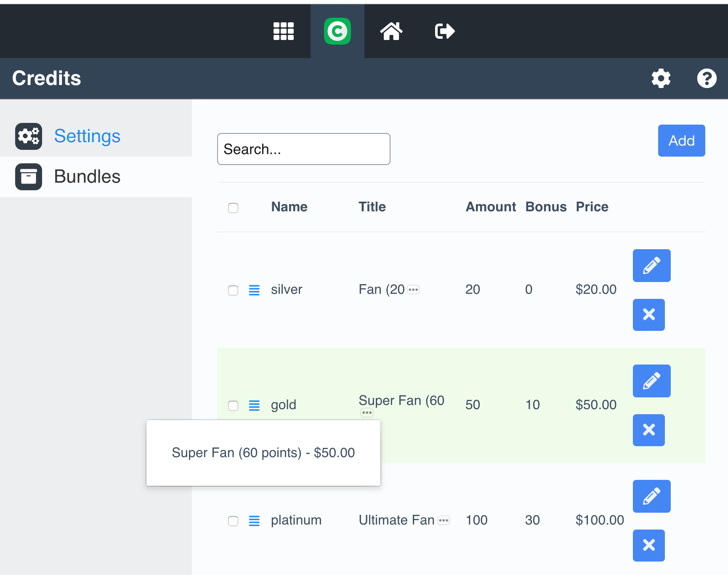Click the blue Add button

tap(681, 141)
